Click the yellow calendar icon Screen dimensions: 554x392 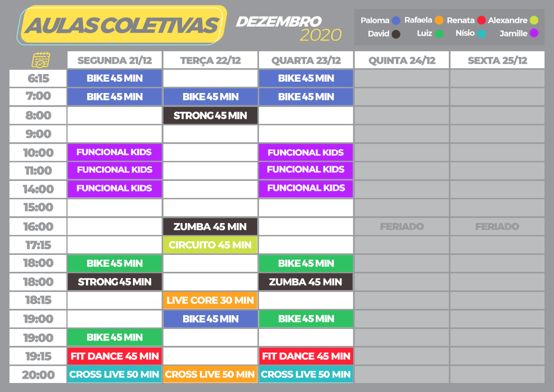pos(41,60)
